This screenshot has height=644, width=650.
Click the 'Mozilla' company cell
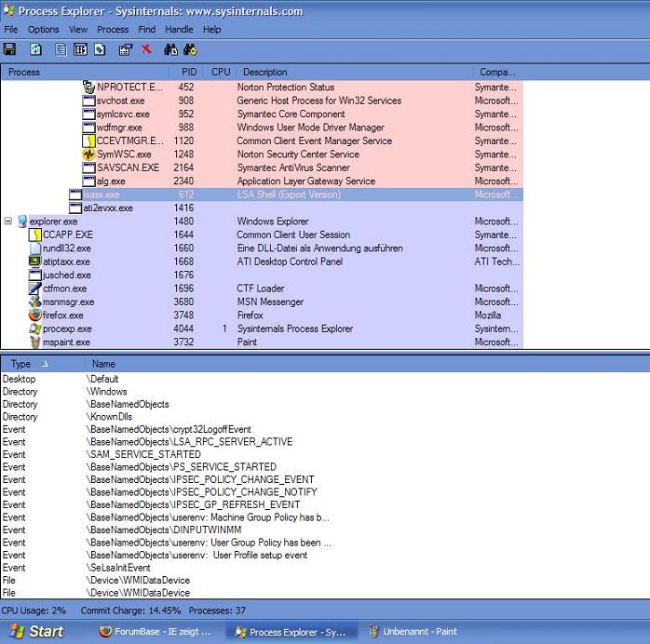point(488,315)
